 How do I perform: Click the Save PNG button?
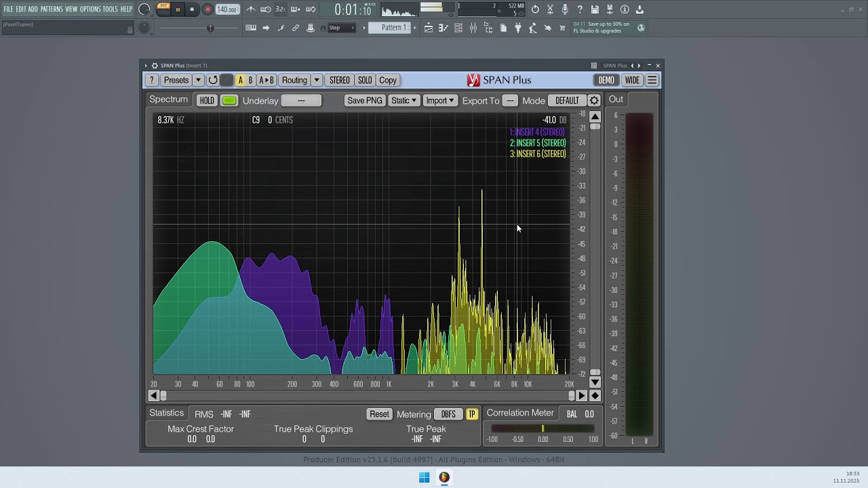365,100
